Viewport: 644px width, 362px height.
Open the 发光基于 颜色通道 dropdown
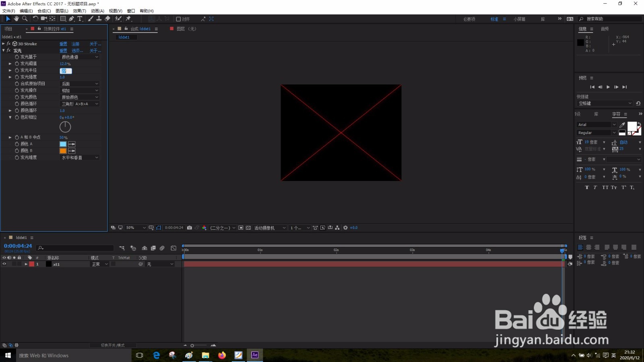(x=80, y=57)
